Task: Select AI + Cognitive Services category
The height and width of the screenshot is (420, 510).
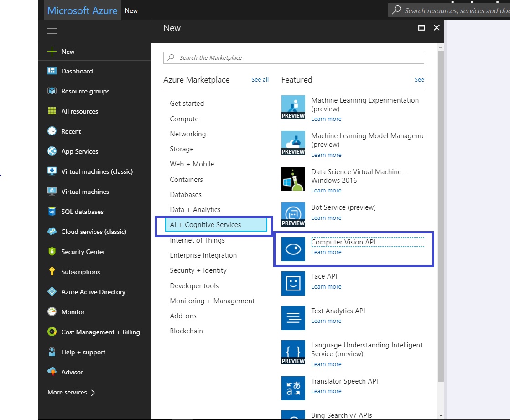Action: coord(216,225)
